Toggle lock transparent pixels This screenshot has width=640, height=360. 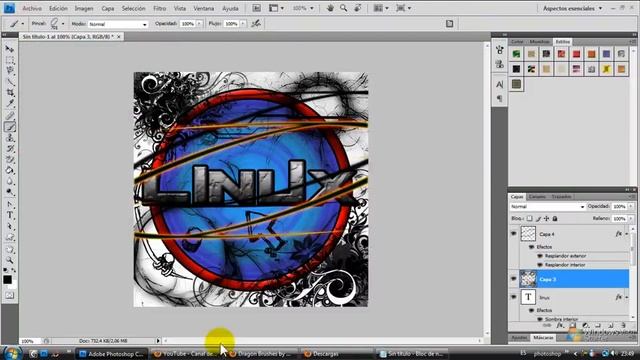(529, 218)
